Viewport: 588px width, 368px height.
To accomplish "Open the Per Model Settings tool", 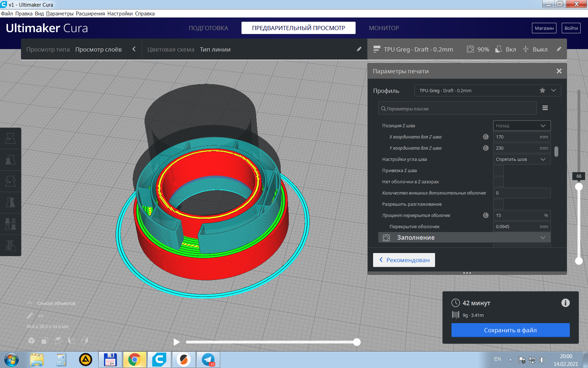I will click(x=10, y=224).
